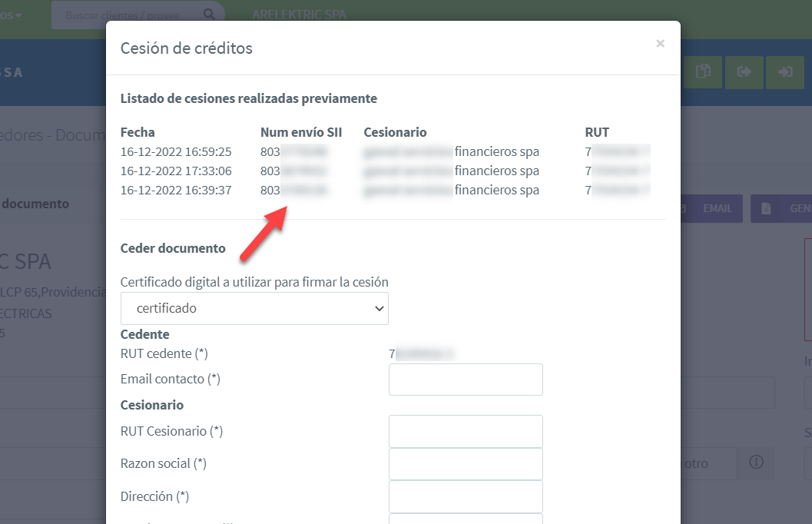Close the Cesión de créditos dialog
This screenshot has width=812, height=524.
[660, 44]
